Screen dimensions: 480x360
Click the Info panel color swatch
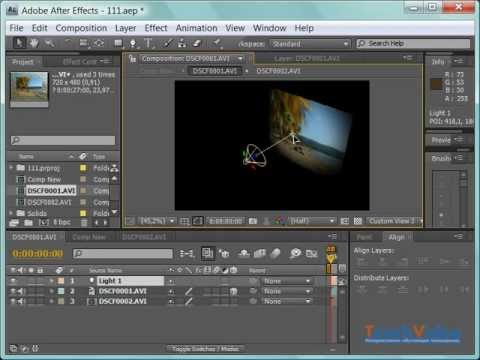[436, 84]
